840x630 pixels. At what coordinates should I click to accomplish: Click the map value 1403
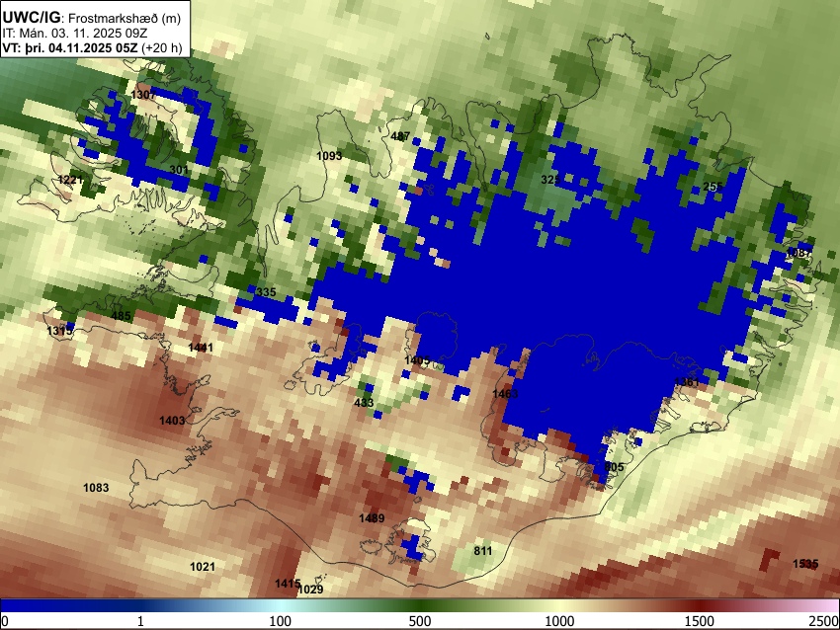(x=172, y=421)
